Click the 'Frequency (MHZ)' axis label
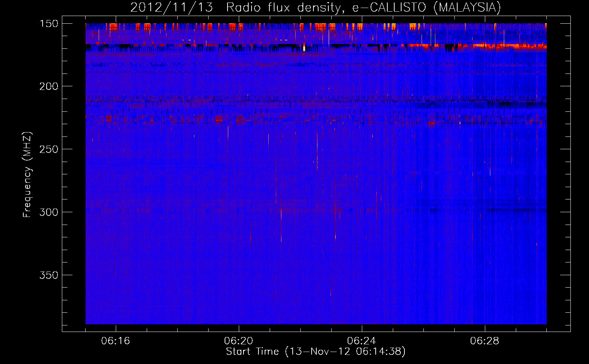 click(x=27, y=174)
